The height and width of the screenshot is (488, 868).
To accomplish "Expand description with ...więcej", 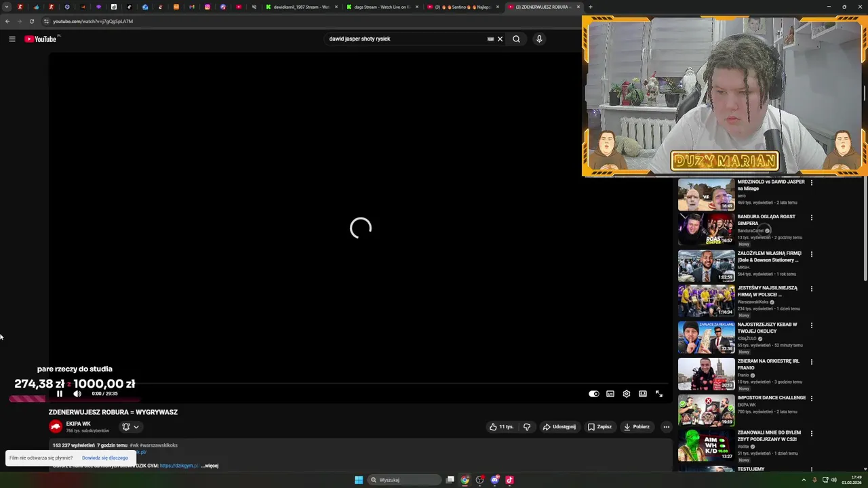I will 210,466.
